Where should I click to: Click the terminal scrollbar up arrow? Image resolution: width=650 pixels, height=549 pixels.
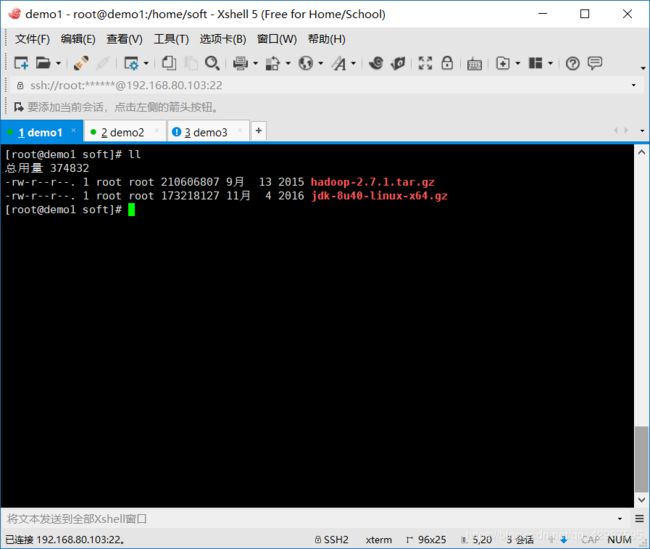(641, 152)
